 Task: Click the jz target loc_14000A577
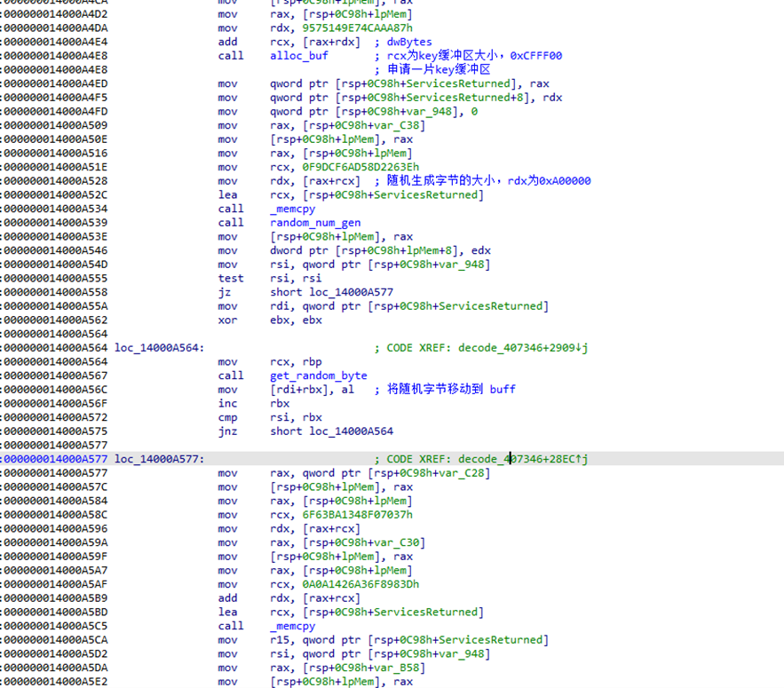tap(352, 292)
